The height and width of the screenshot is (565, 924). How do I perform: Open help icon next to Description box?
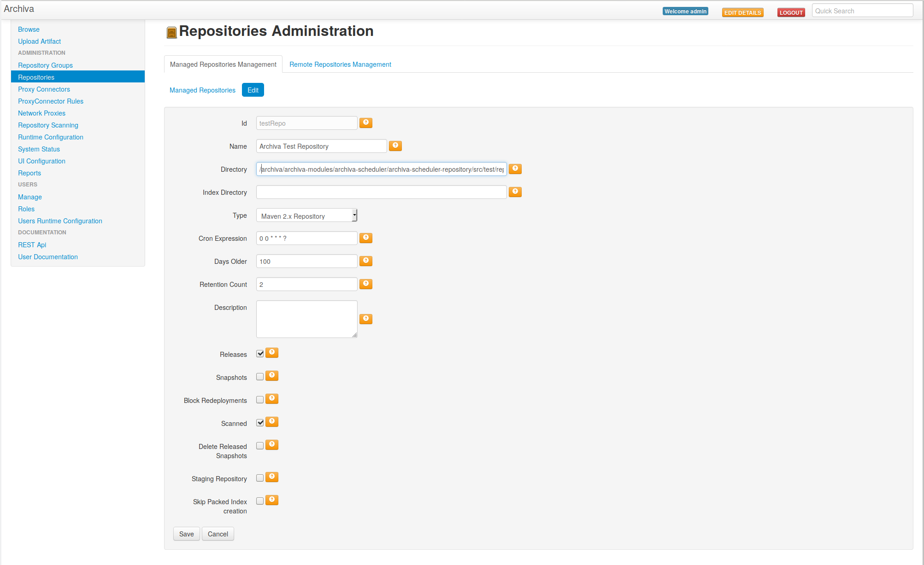point(365,319)
